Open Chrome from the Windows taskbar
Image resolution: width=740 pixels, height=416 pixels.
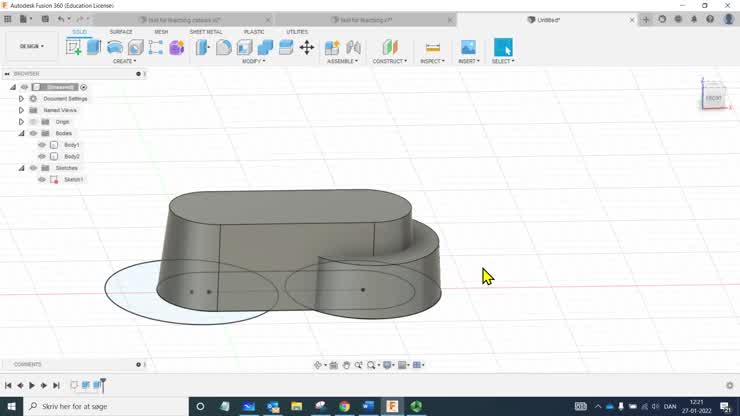click(x=345, y=406)
